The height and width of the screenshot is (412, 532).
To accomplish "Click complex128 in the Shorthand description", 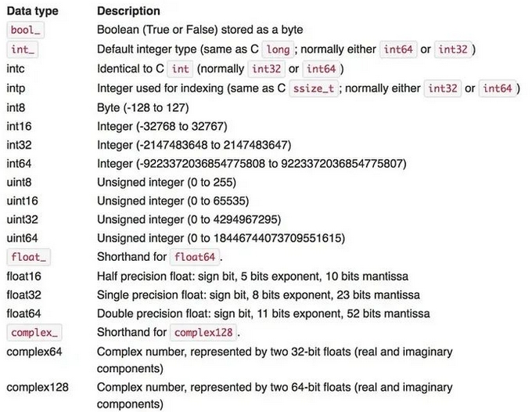I will click(203, 333).
